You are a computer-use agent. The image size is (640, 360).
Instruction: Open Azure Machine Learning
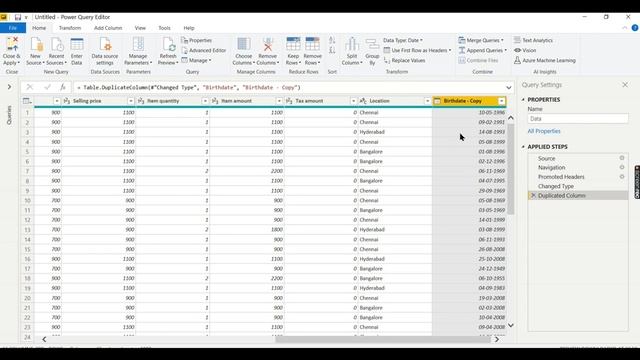(x=544, y=60)
